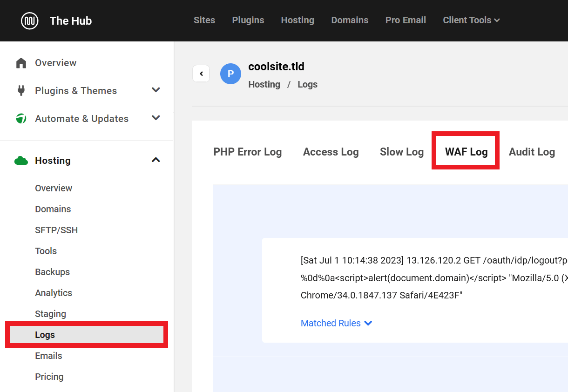Click the Hosting cloud icon
Image resolution: width=568 pixels, height=392 pixels.
[x=21, y=161]
